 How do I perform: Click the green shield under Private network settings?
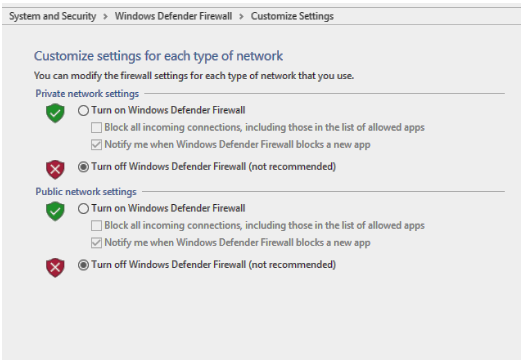(x=55, y=113)
